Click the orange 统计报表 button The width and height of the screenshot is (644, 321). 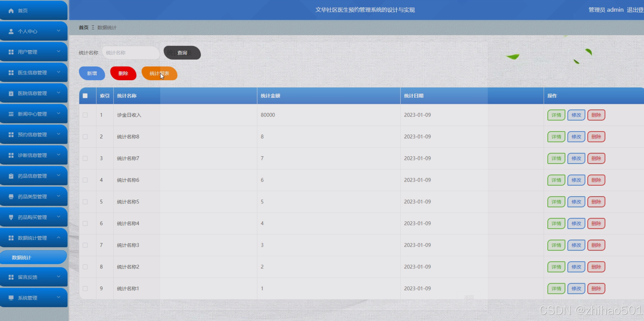pyautogui.click(x=159, y=74)
